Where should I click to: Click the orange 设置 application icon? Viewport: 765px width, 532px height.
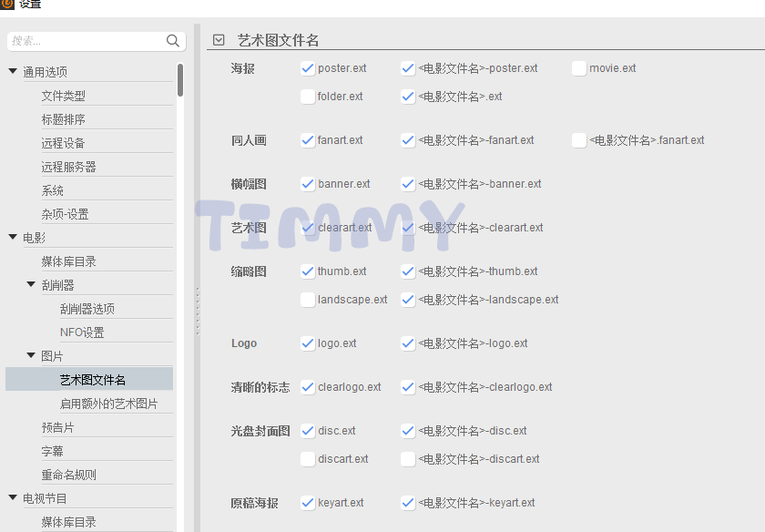click(x=9, y=5)
